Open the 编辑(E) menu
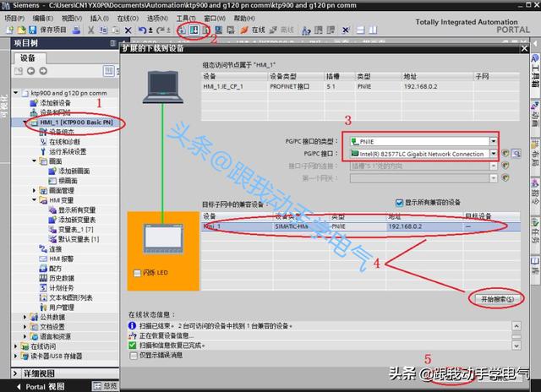 click(x=43, y=19)
